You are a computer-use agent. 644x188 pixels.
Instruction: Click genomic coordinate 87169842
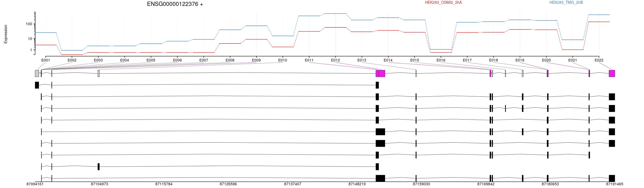[486, 184]
